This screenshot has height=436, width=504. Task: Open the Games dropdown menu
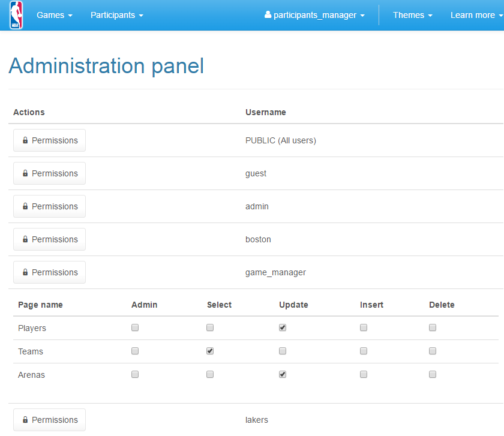pos(54,15)
